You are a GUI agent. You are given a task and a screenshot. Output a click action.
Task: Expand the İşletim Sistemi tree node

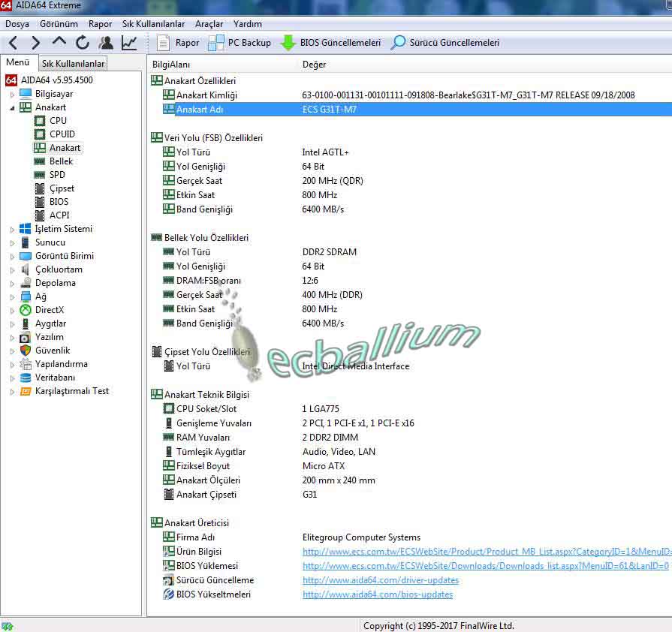point(12,230)
